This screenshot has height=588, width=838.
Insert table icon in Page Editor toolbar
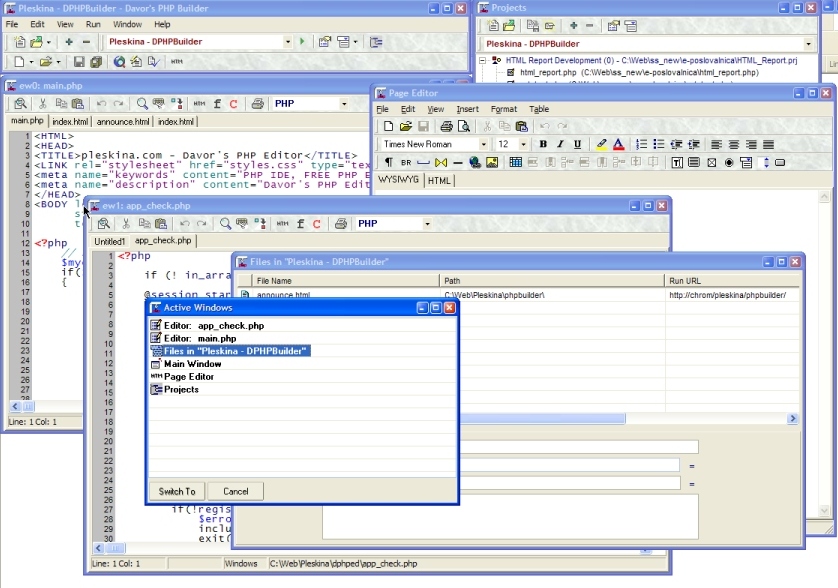[515, 163]
